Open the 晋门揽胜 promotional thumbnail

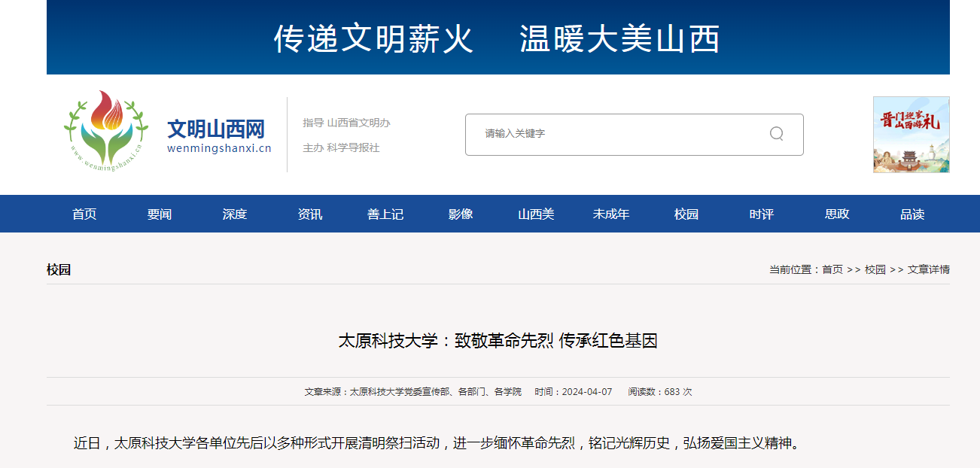point(911,135)
